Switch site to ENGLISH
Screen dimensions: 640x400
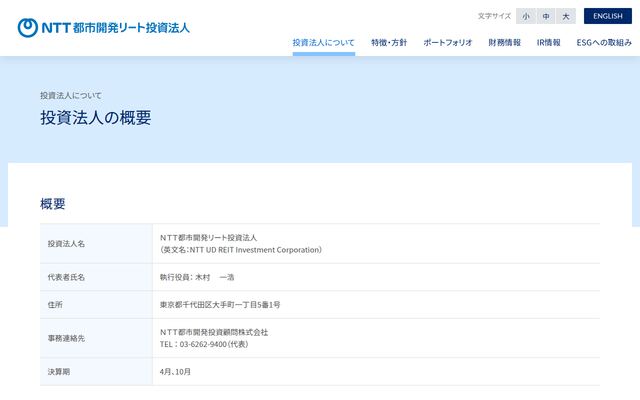[x=608, y=16]
